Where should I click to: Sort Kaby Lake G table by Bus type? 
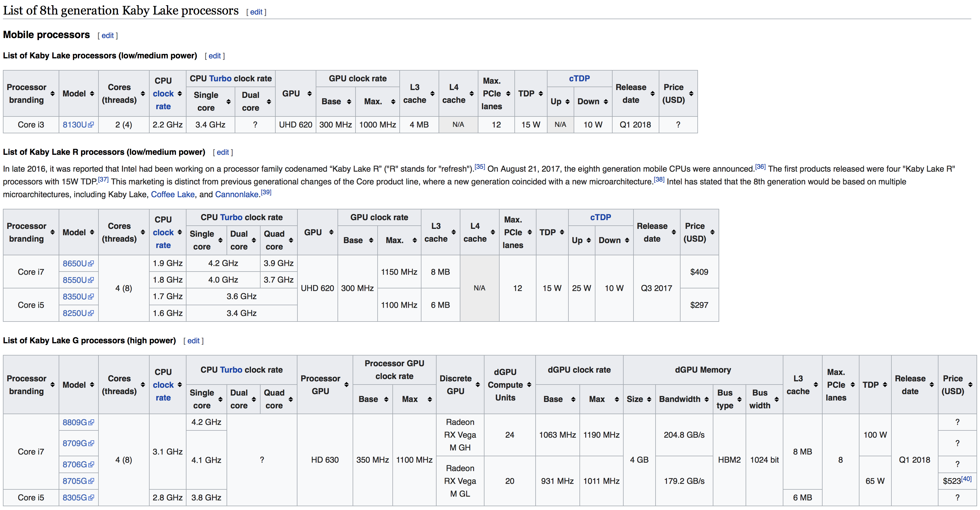[x=740, y=399]
